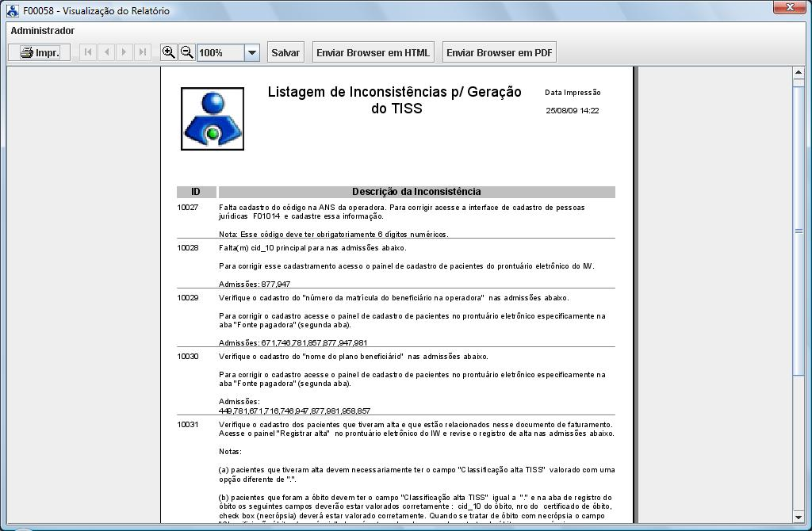Click the ID column header

click(x=197, y=192)
